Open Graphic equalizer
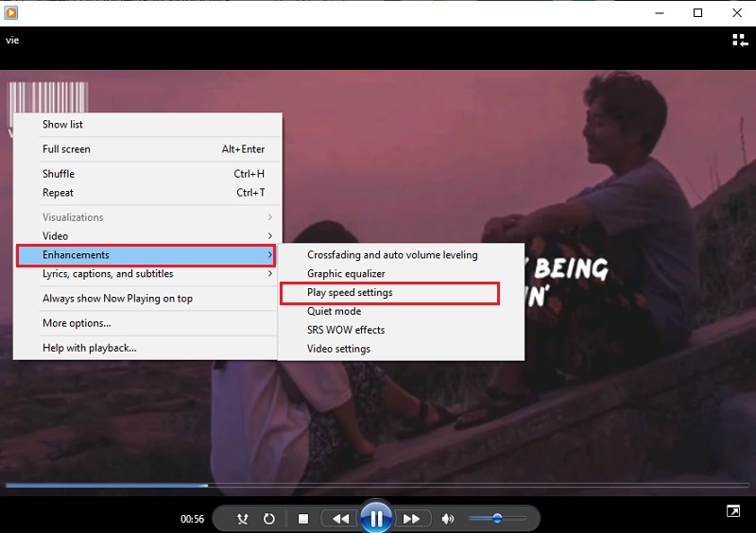Image resolution: width=756 pixels, height=533 pixels. coord(401,273)
